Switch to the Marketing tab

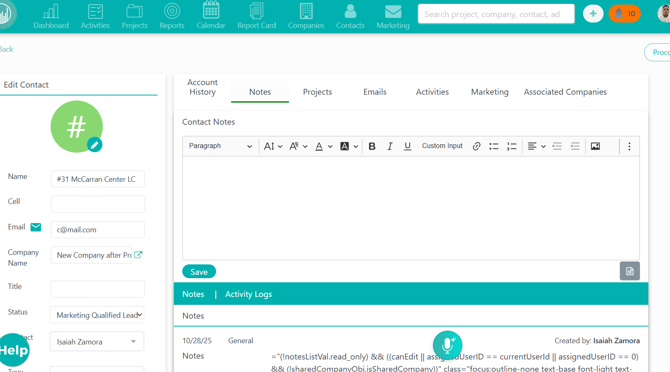490,92
